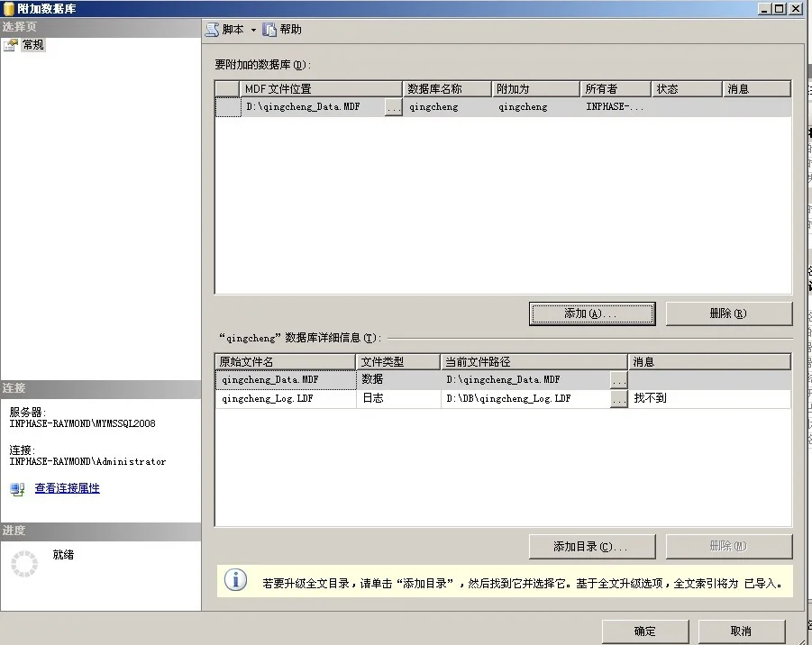
Task: Click the 删除(R) button
Action: point(728,313)
